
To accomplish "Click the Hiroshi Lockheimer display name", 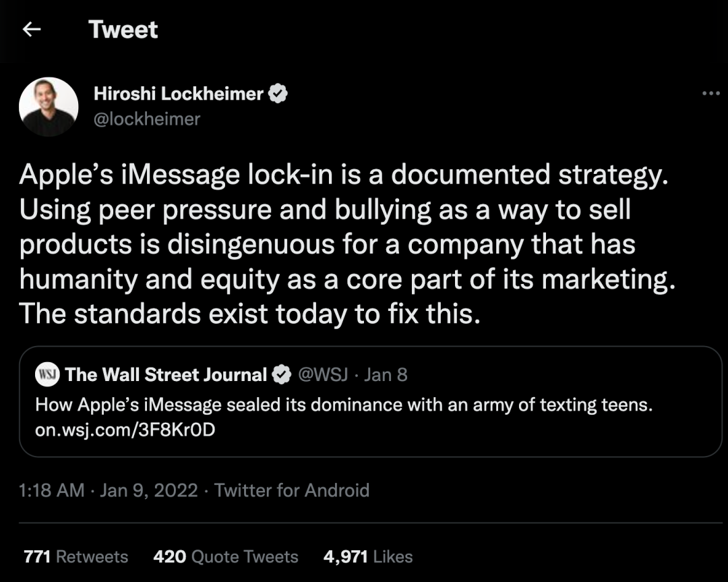I will coord(179,94).
